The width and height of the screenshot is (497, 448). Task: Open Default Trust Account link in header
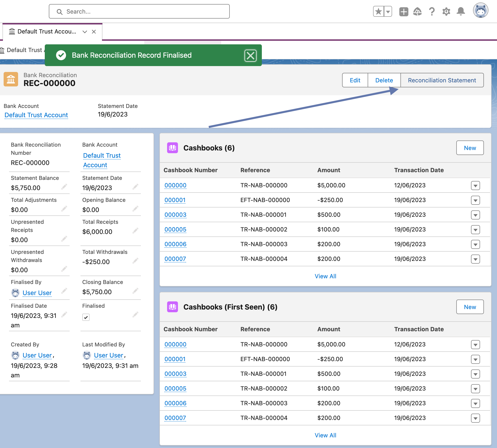coord(36,115)
